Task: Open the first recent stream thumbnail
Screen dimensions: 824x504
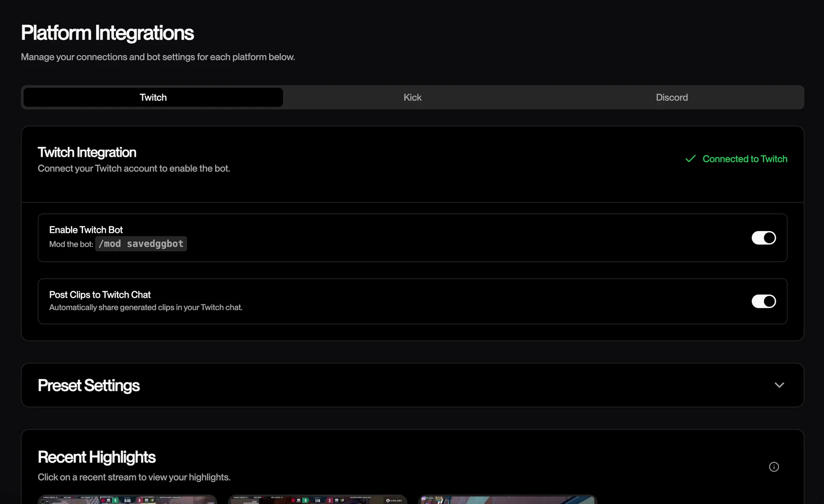Action: pyautogui.click(x=127, y=499)
